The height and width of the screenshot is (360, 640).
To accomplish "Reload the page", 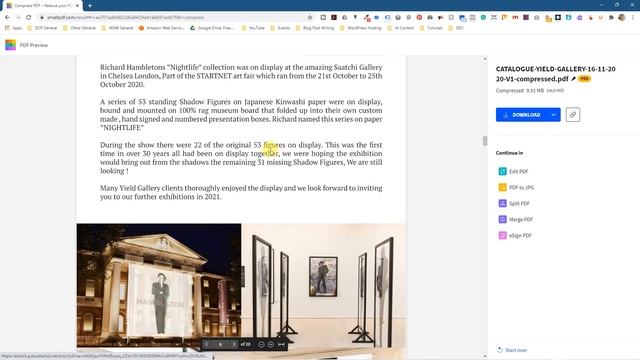I will point(29,17).
